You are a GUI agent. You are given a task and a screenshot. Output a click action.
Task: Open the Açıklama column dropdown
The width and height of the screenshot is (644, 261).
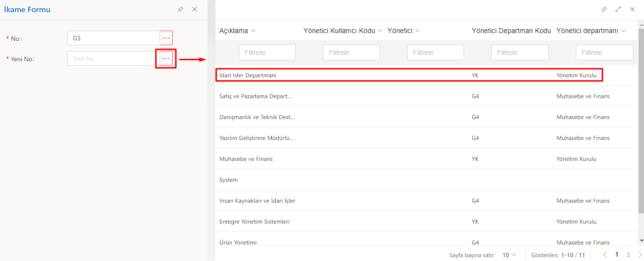pyautogui.click(x=253, y=31)
